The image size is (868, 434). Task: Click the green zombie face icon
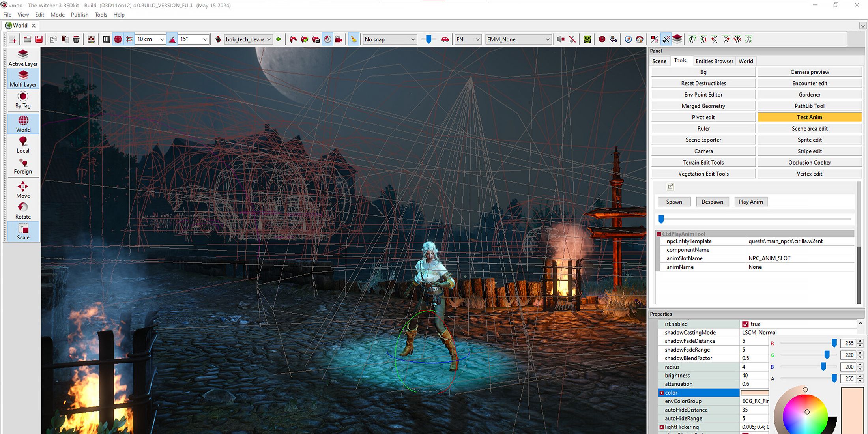click(x=587, y=39)
